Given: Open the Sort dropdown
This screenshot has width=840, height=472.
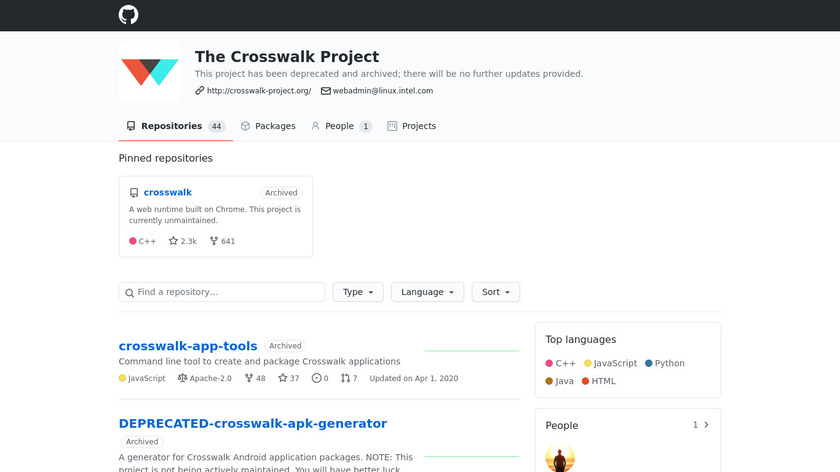Looking at the screenshot, I should point(495,292).
